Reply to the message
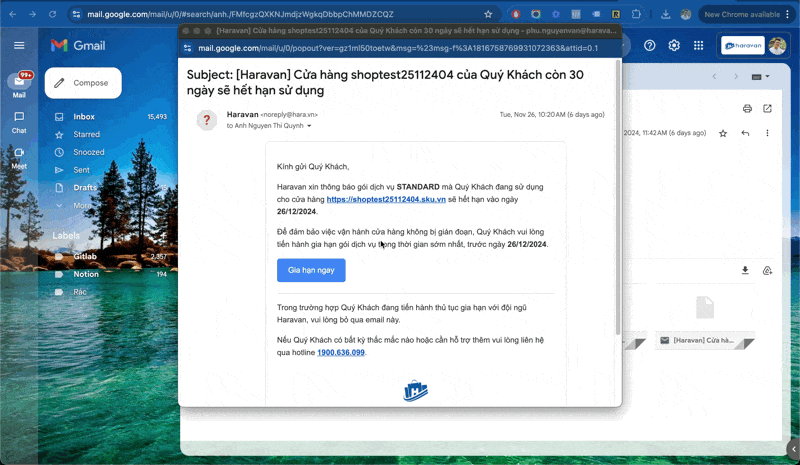Image resolution: width=800 pixels, height=465 pixels. 745,133
